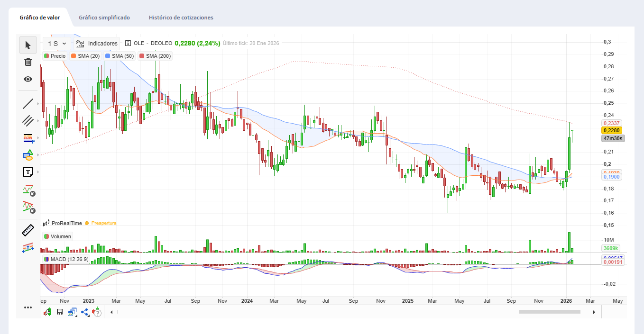
Task: Click the SMA (50) indicator chip
Action: click(120, 56)
